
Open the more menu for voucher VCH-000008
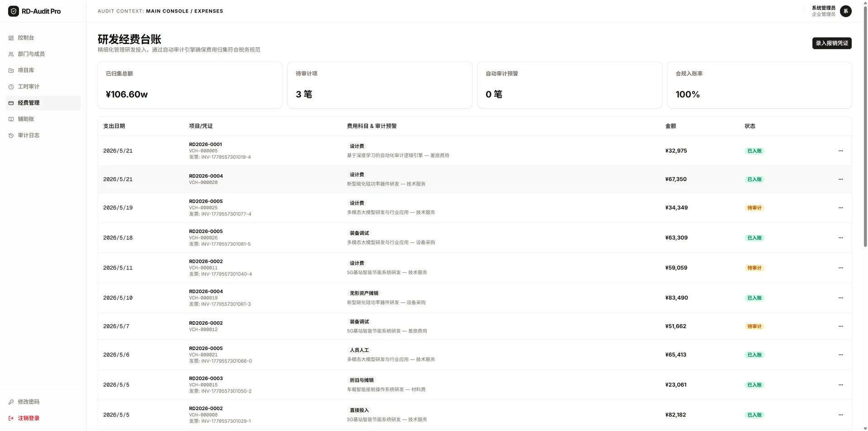point(840,415)
